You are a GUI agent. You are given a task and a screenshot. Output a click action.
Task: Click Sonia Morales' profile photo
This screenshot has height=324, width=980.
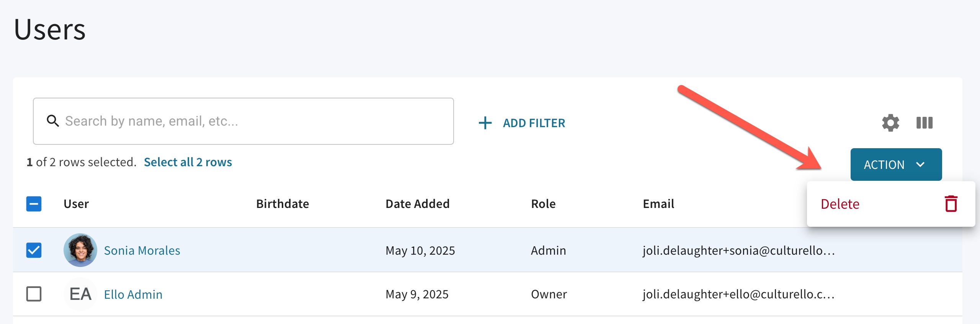[80, 250]
